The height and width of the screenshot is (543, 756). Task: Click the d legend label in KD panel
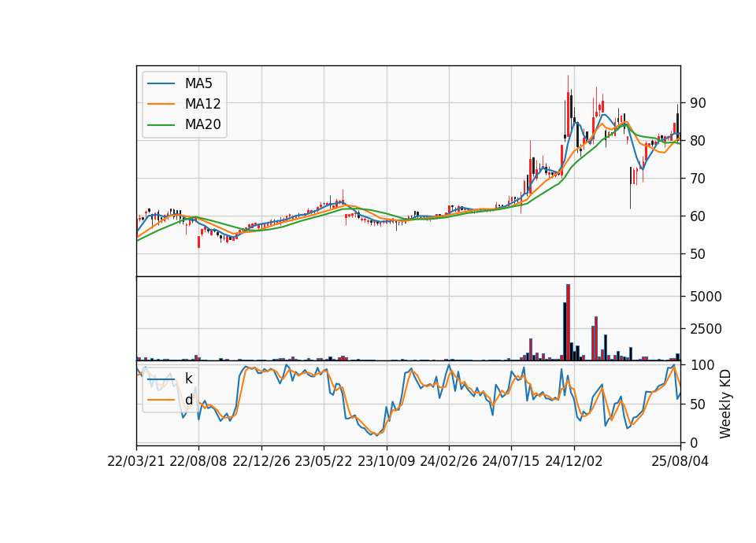(x=188, y=400)
